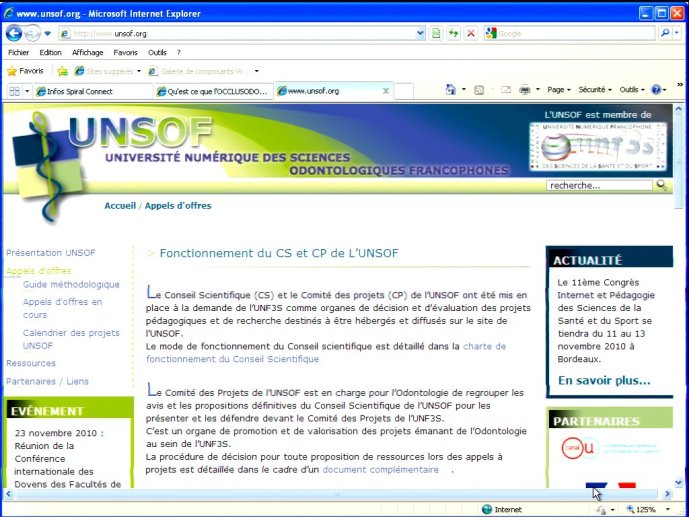689x517 pixels.
Task: Click En savoir plus... link
Action: click(604, 380)
